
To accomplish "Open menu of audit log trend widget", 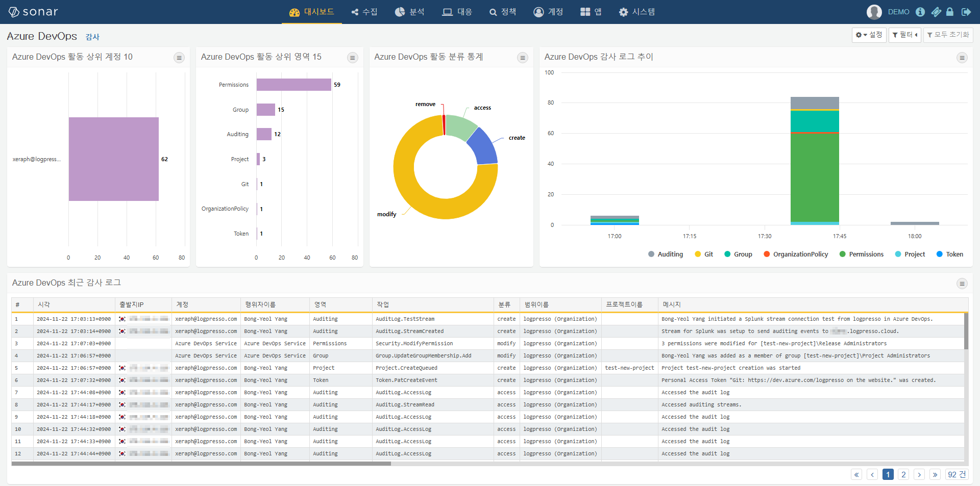I will tap(962, 58).
